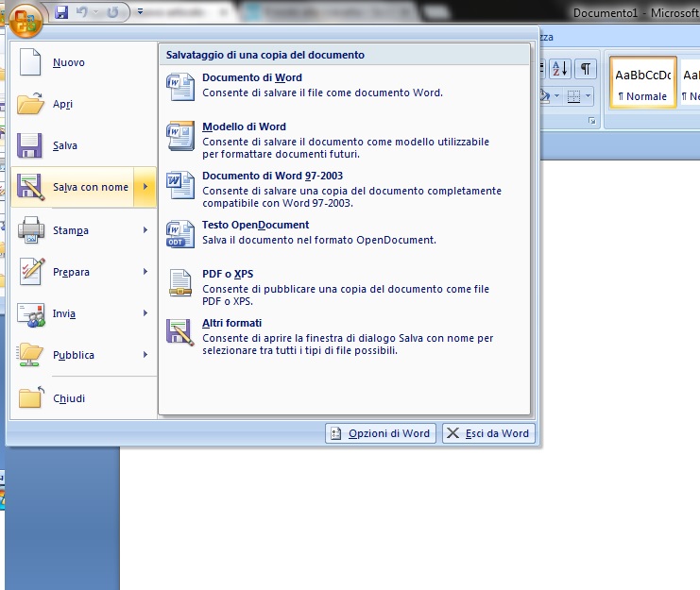Click Salva con nome menu entry

(73, 187)
